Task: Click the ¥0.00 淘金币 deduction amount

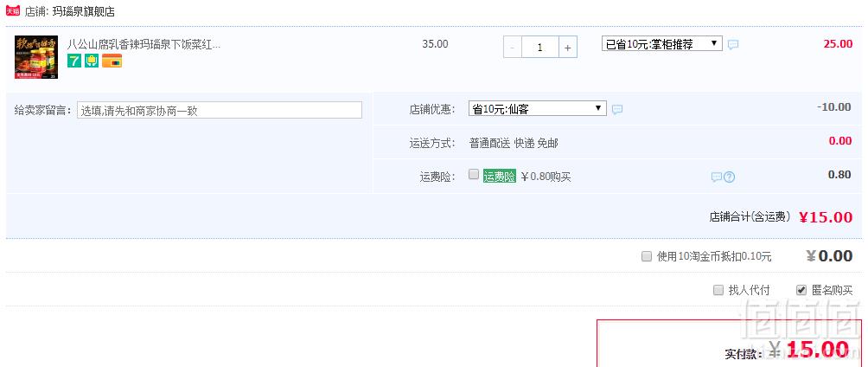Action: coord(829,255)
